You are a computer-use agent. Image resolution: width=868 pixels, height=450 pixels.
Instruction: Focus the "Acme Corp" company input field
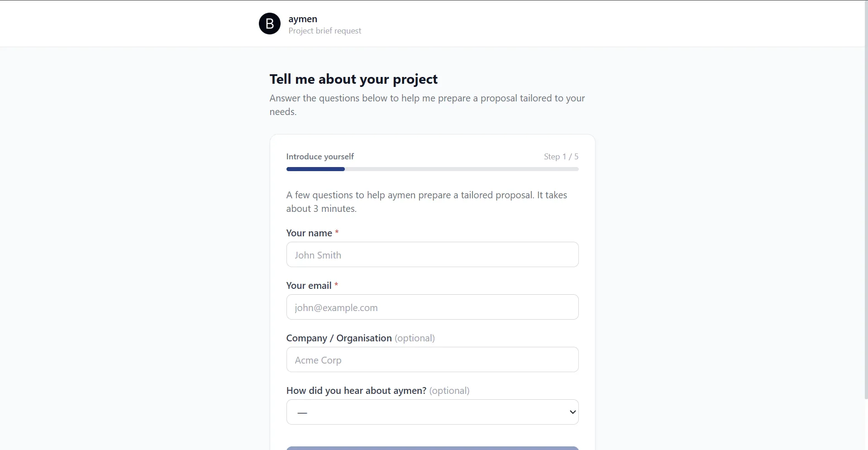[x=432, y=359]
